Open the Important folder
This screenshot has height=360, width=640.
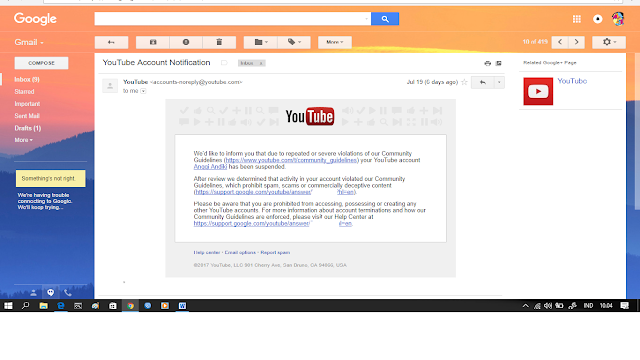[27, 104]
